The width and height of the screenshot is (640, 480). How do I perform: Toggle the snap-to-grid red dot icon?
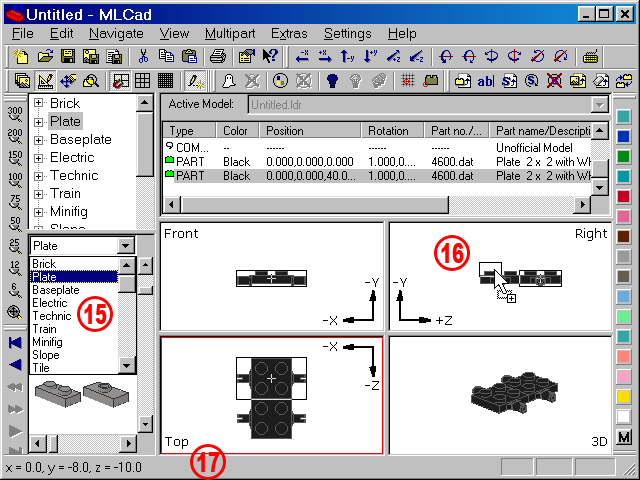coord(407,80)
